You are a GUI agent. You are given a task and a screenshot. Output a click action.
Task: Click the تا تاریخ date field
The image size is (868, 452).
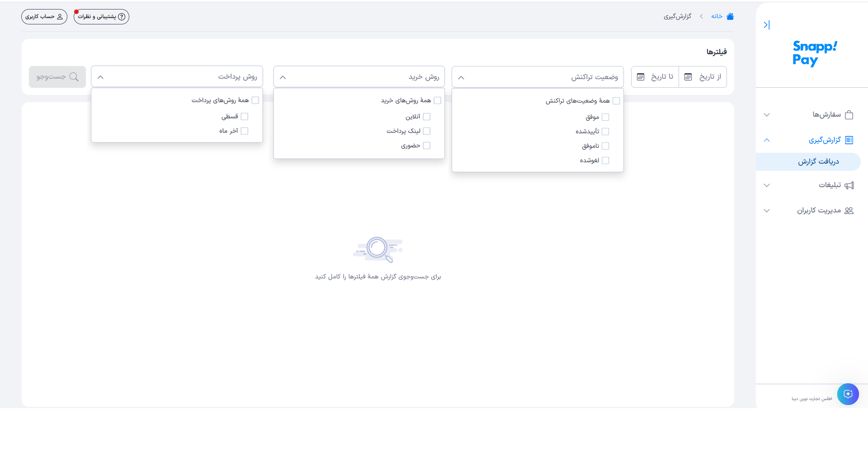(x=655, y=77)
